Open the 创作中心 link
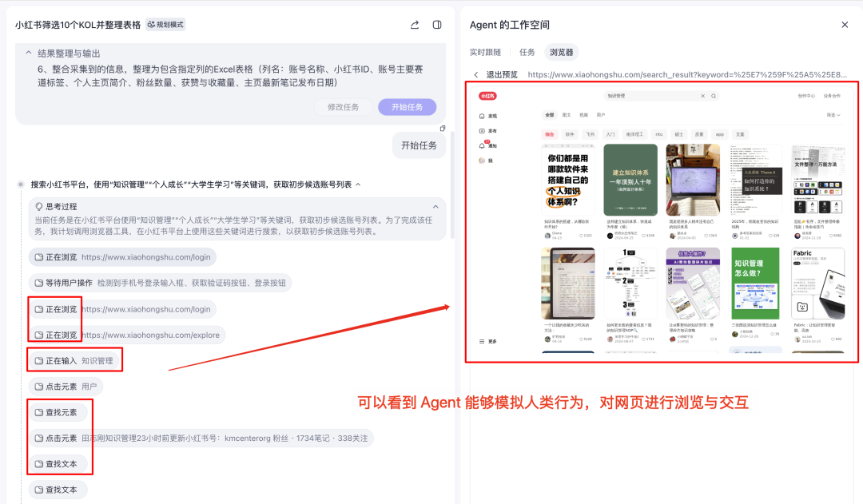 (x=806, y=96)
